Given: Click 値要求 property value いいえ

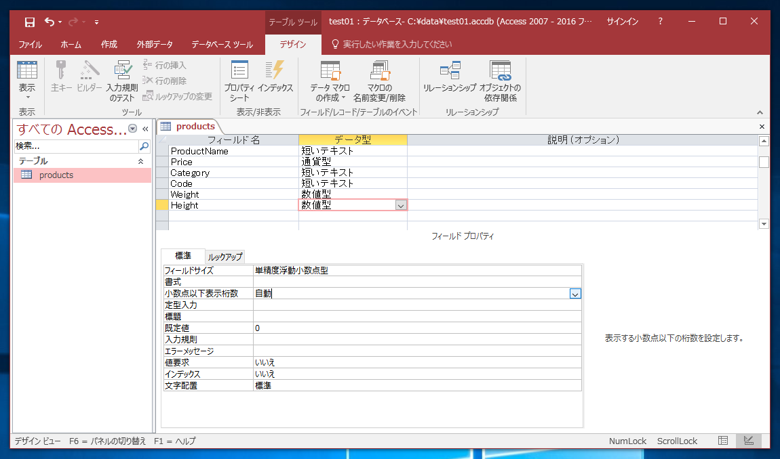Looking at the screenshot, I should (x=417, y=363).
